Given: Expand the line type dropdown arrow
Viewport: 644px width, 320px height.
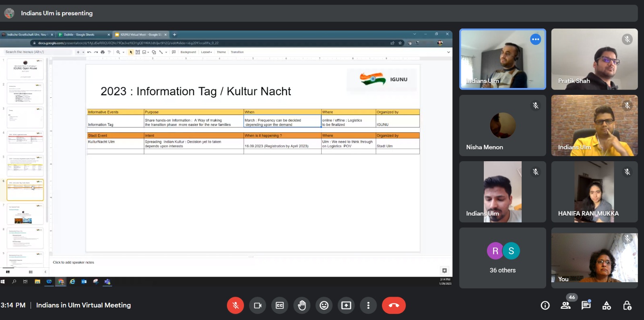Looking at the screenshot, I should point(166,52).
